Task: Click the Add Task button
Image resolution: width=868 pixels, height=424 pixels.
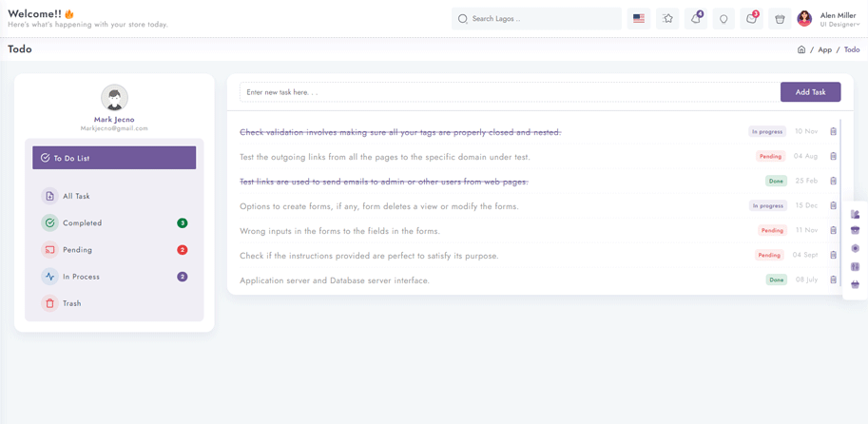Action: pyautogui.click(x=810, y=92)
